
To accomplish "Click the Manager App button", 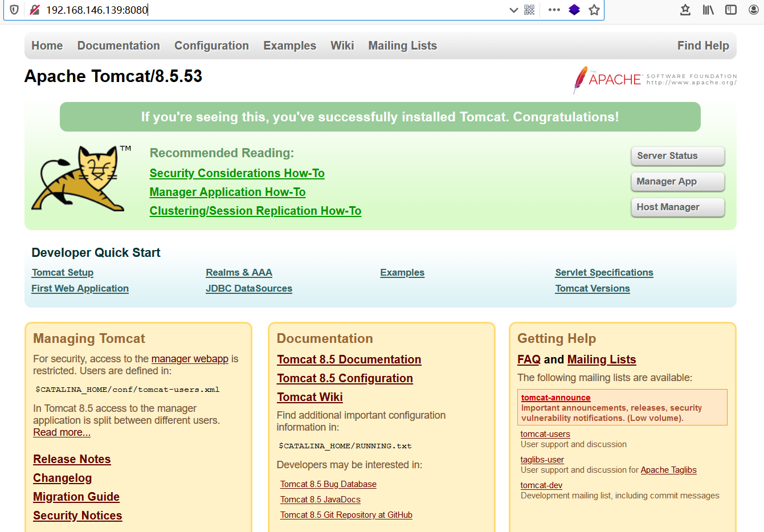I will pos(678,182).
